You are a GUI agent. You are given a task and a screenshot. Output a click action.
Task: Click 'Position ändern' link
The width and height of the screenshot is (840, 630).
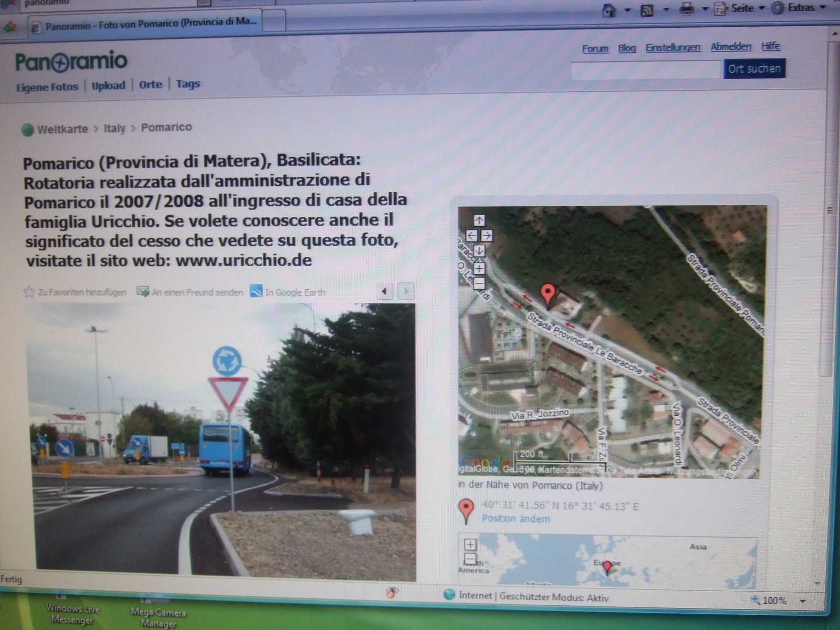pos(516,519)
